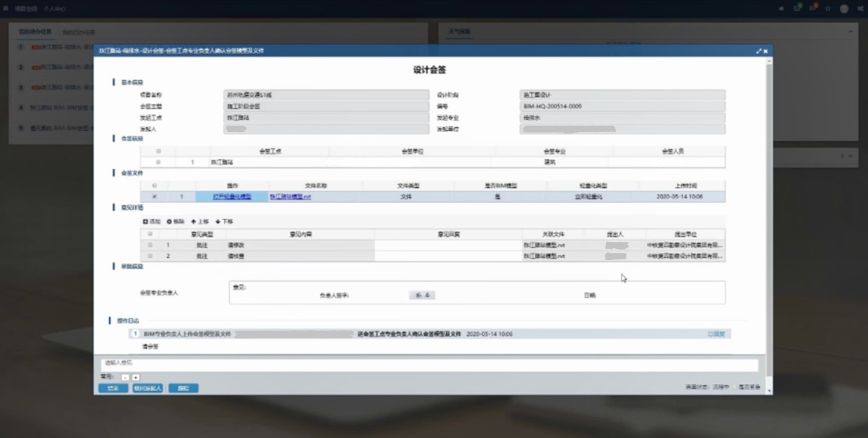This screenshot has width=868, height=438.
Task: Click the 发起工点 field 珠江路站
Action: [326, 117]
